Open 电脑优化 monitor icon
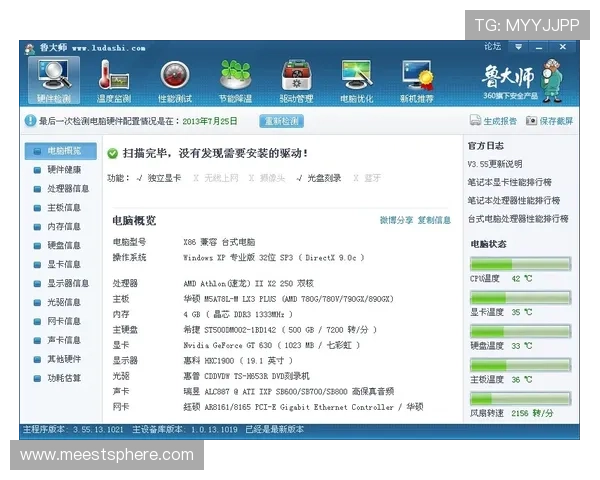Screen dimensions: 600x480 click(x=357, y=75)
